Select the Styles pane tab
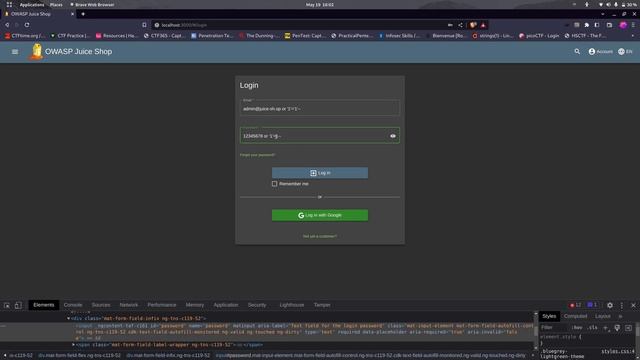The width and height of the screenshot is (640, 360). [x=549, y=316]
